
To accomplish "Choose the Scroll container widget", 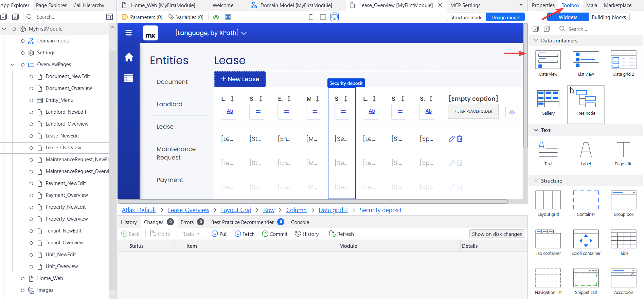I will 586,243.
